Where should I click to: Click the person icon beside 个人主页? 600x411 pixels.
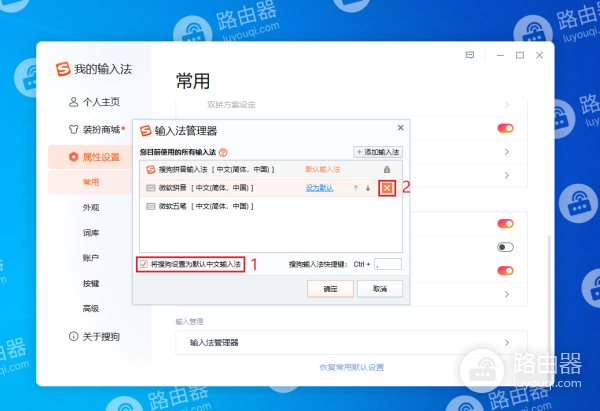(73, 102)
